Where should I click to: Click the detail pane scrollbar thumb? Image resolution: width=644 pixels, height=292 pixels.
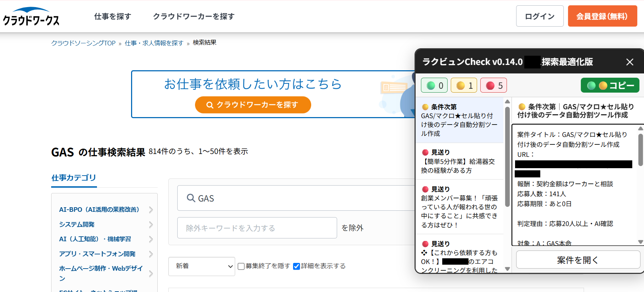(x=640, y=150)
